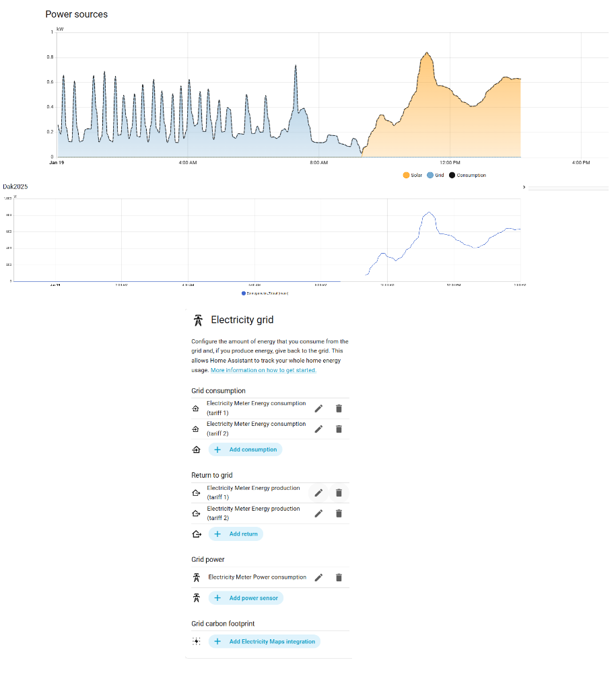This screenshot has width=616, height=689.
Task: Toggle Grid series in Power sources legend
Action: (436, 176)
